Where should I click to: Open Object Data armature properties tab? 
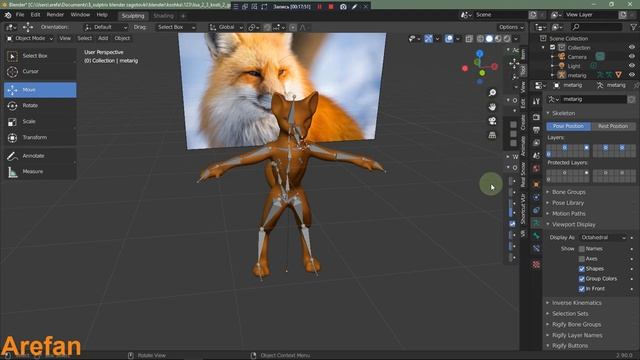click(x=536, y=223)
